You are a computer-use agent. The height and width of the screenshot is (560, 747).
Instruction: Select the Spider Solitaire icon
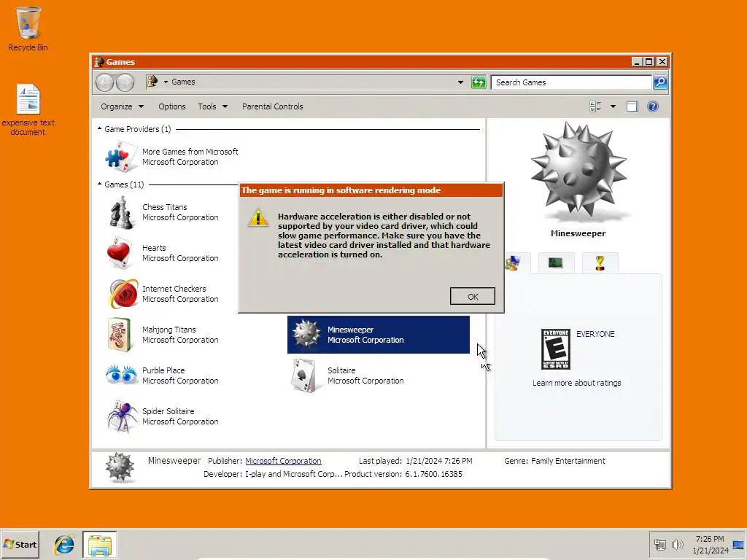click(x=122, y=416)
